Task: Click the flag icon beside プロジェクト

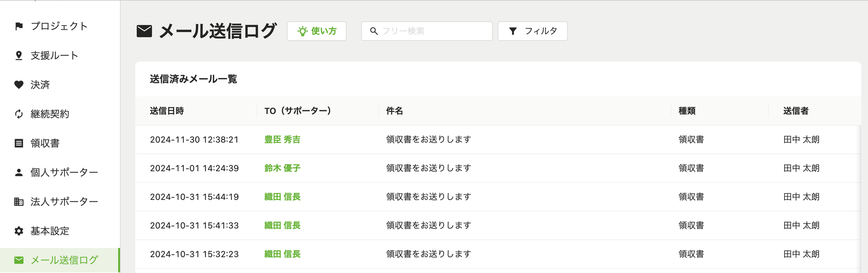Action: [19, 26]
